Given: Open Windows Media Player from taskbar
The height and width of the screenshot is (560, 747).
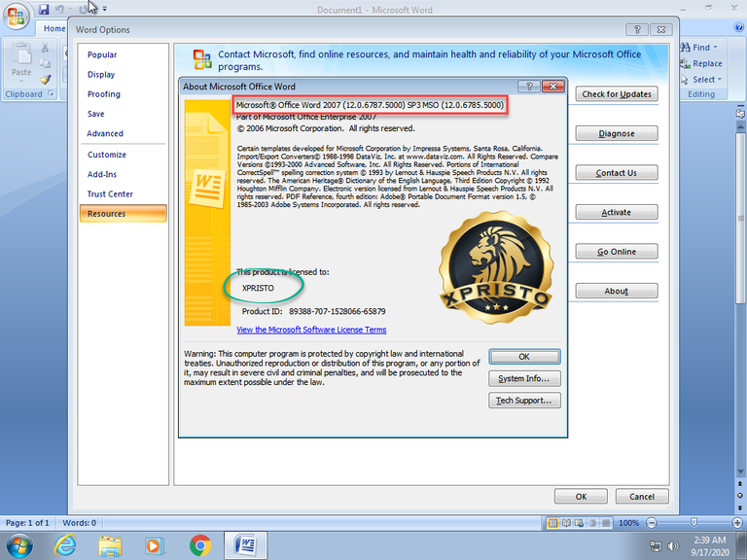Looking at the screenshot, I should click(x=155, y=545).
